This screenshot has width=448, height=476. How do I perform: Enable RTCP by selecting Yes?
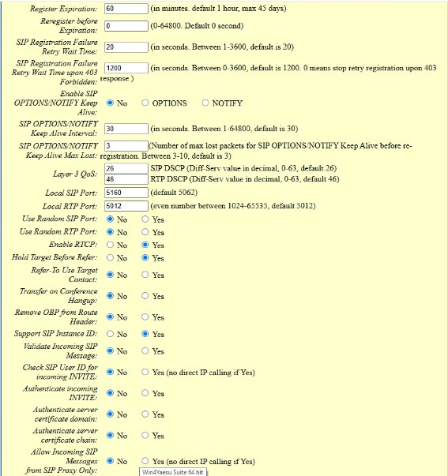point(145,245)
